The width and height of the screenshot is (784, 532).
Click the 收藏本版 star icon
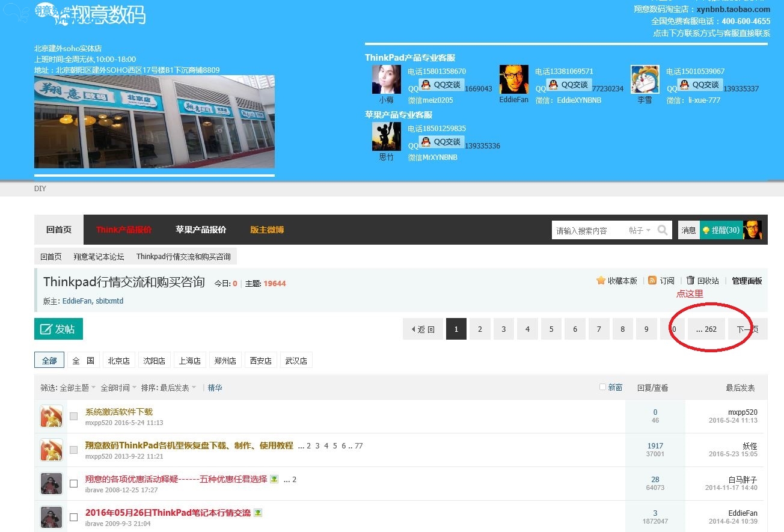pyautogui.click(x=601, y=280)
